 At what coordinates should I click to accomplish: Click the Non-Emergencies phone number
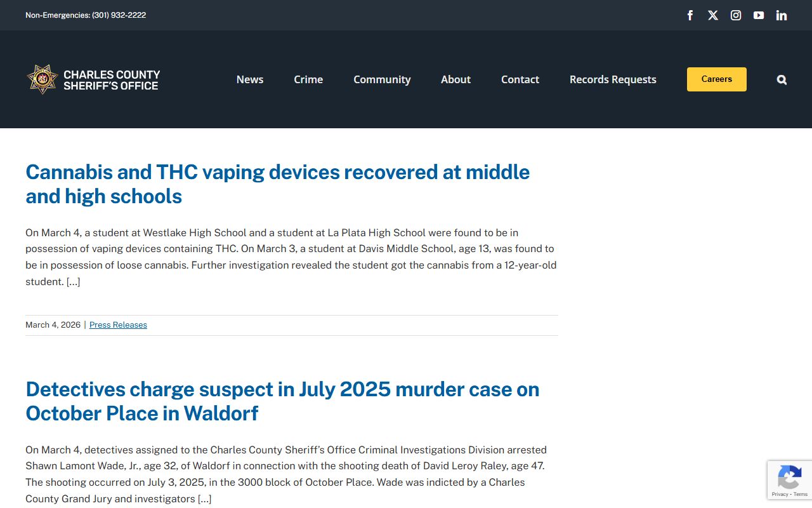tap(119, 15)
